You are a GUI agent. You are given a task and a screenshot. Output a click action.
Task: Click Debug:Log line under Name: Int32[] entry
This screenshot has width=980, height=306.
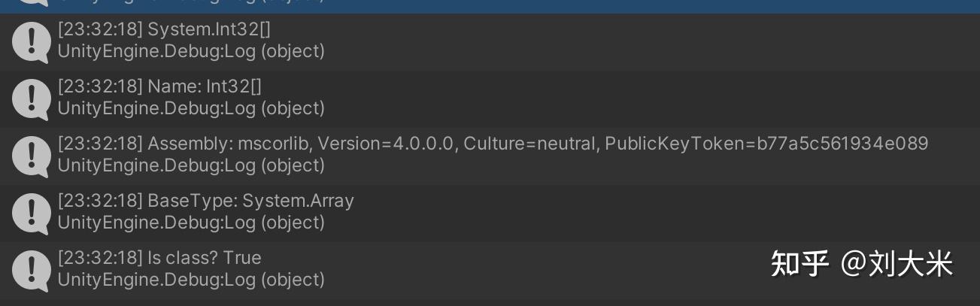pos(191,108)
